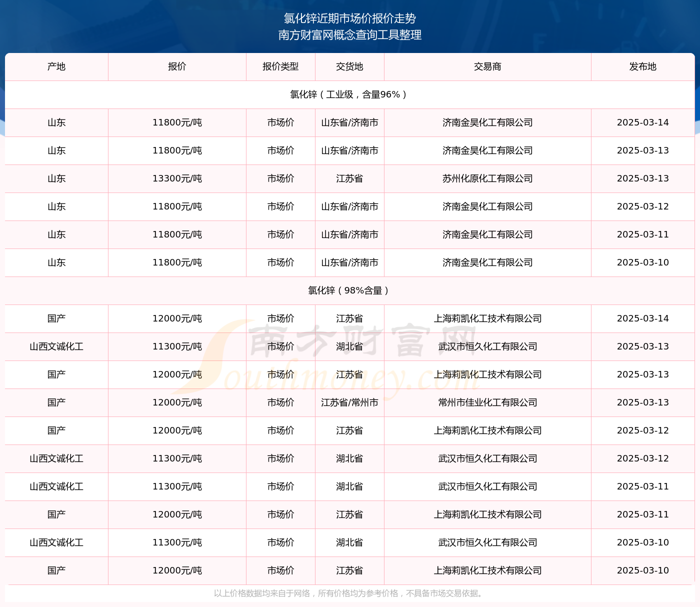The height and width of the screenshot is (607, 700).
Task: Select the 氯化锌（98%含量）section heading
Action: point(349,291)
